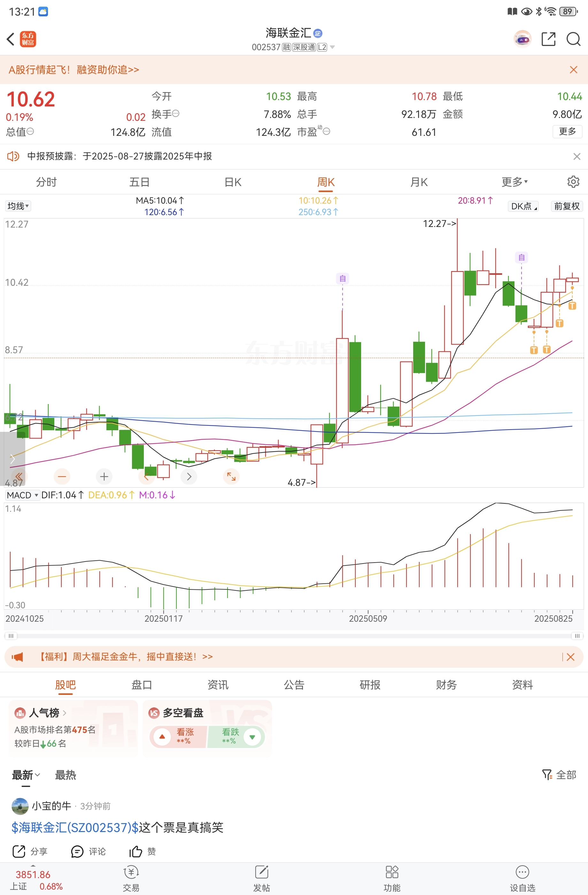
Task: Switch to 分时 chart tab
Action: (x=46, y=182)
